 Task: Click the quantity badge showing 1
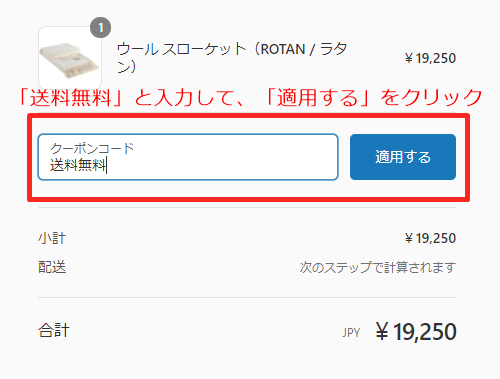point(101,27)
